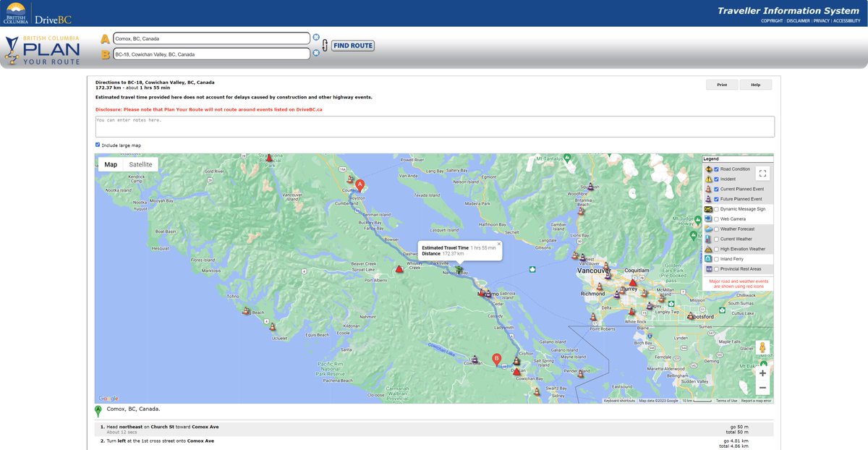The height and width of the screenshot is (450, 868).
Task: Click the Print button
Action: tap(721, 84)
